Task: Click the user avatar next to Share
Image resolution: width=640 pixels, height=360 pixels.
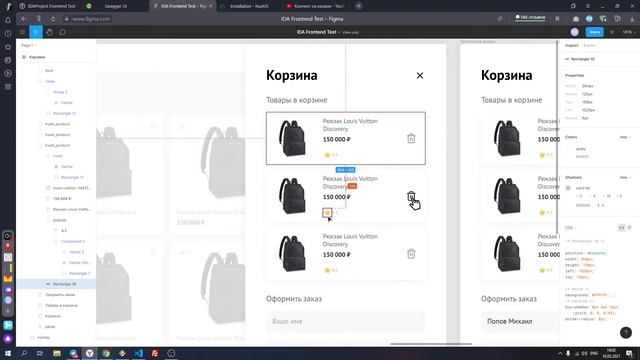Action: coord(575,32)
